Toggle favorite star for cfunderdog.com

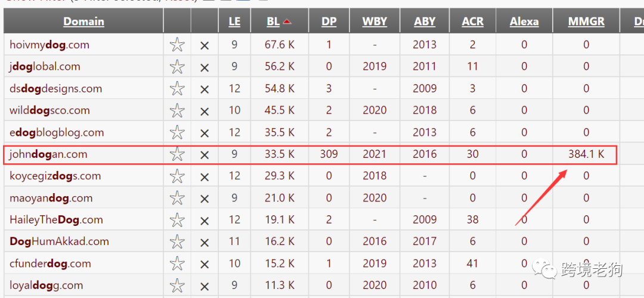pos(177,263)
